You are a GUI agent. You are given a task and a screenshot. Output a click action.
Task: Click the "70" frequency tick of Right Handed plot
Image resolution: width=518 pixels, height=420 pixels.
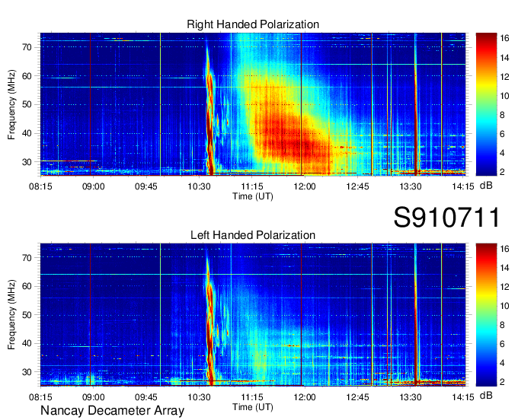click(27, 47)
